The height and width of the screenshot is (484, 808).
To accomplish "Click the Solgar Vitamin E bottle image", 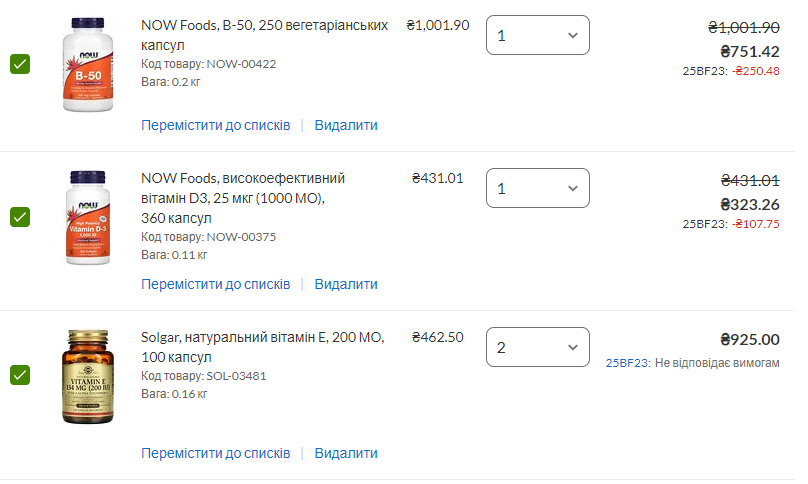I will (88, 377).
